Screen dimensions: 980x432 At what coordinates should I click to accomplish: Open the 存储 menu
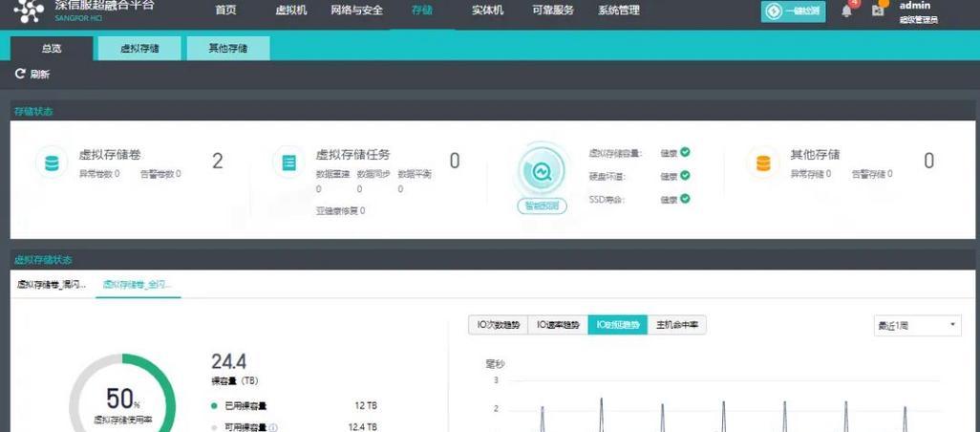(x=422, y=10)
